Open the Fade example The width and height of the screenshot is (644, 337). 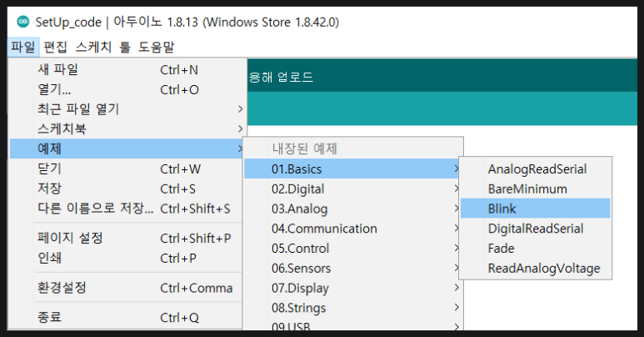[535, 248]
